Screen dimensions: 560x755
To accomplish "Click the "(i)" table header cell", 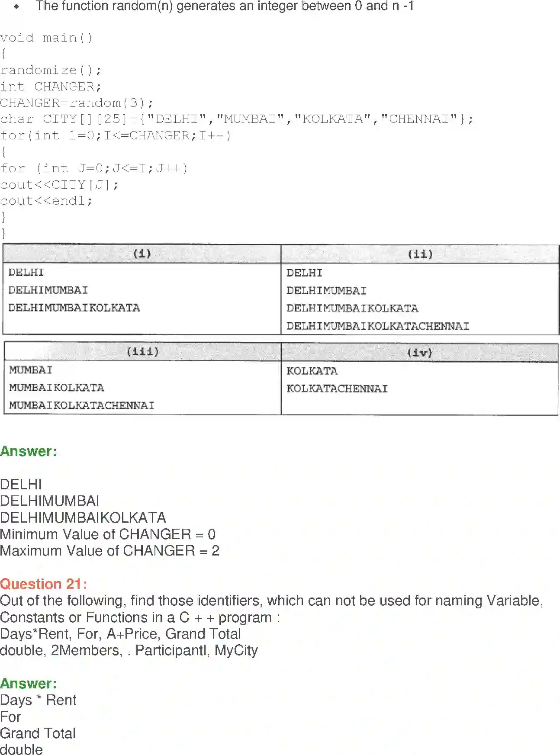I will (x=142, y=254).
